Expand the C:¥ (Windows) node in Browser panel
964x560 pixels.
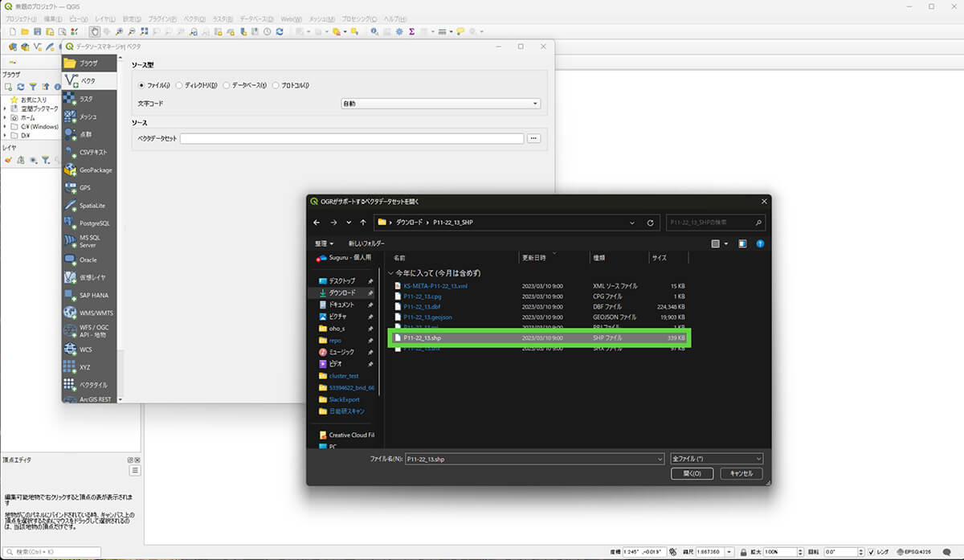[x=5, y=126]
